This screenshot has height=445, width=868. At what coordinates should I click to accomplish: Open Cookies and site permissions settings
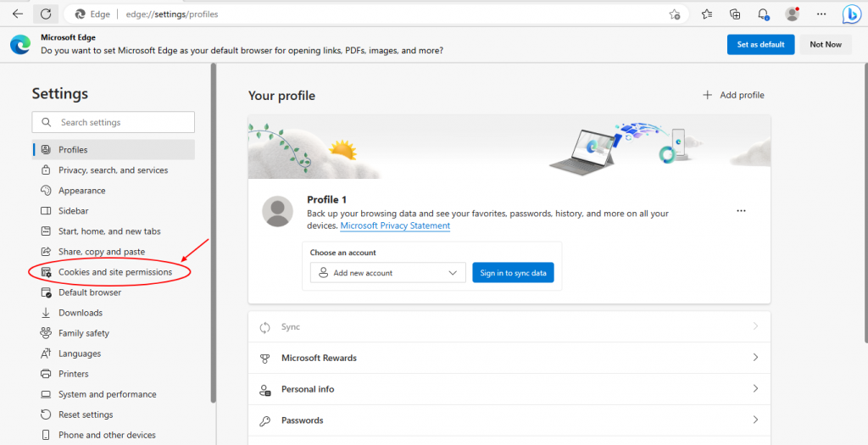tap(114, 272)
